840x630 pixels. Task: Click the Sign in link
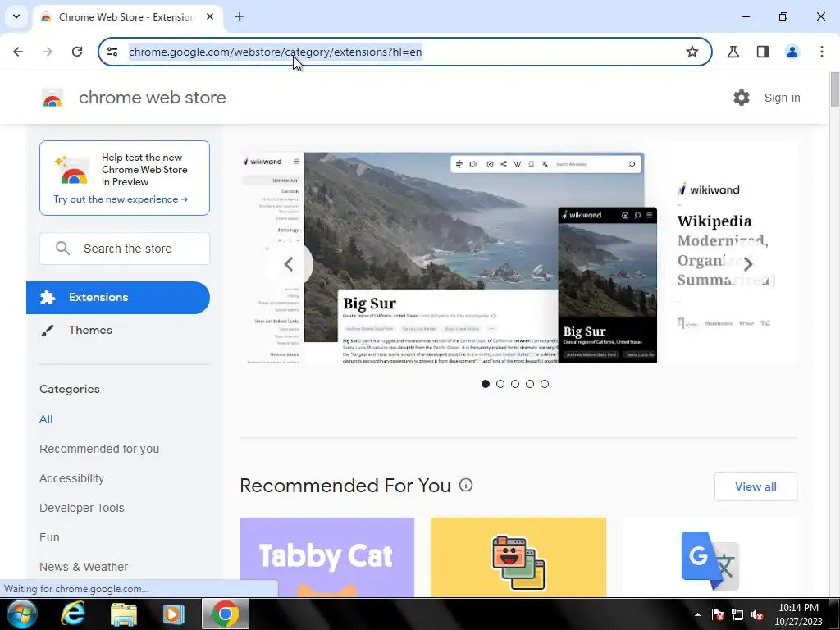(x=782, y=98)
